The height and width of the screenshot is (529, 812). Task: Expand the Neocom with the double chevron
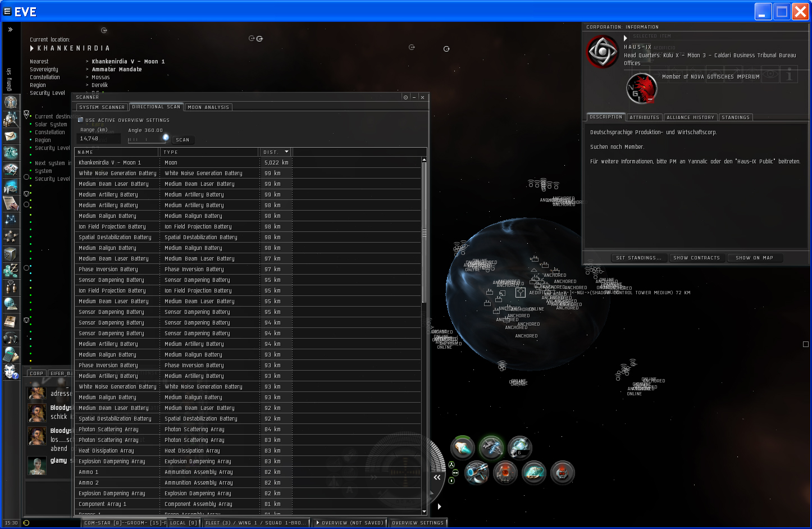10,29
